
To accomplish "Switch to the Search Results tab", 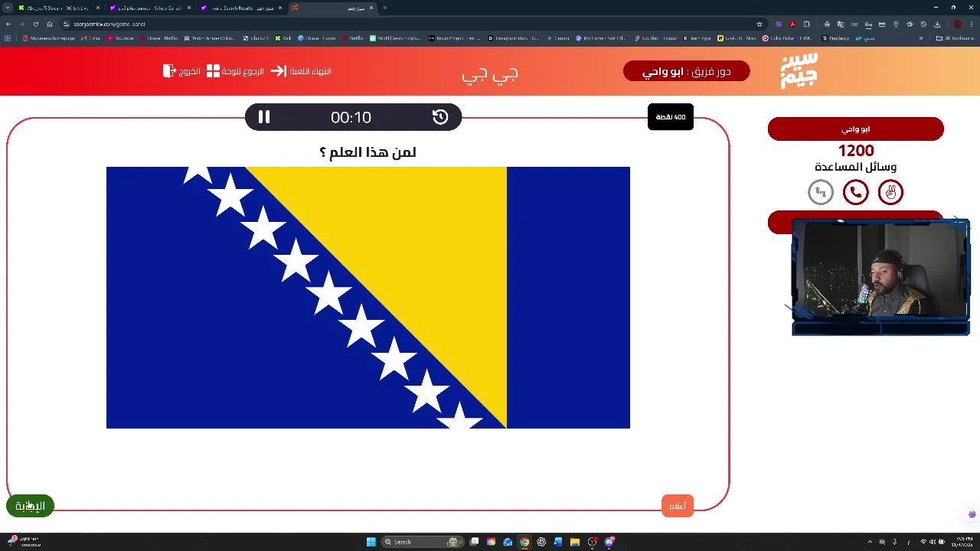I will 240,8.
